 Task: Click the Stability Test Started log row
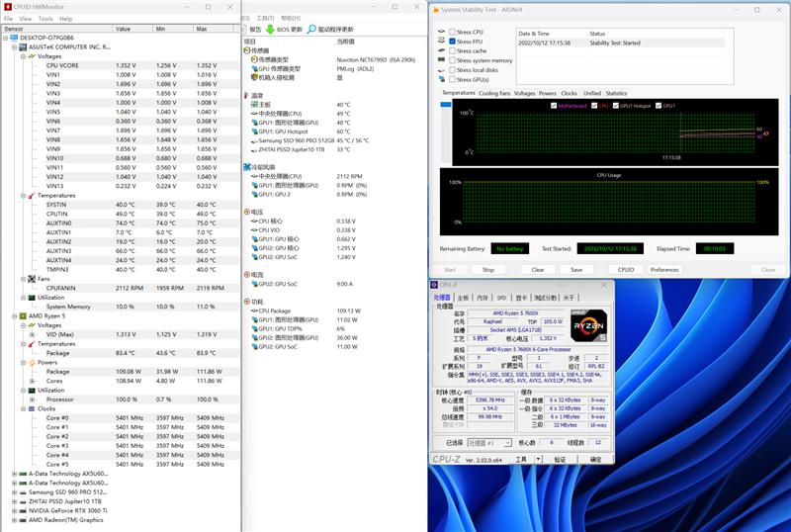point(620,43)
